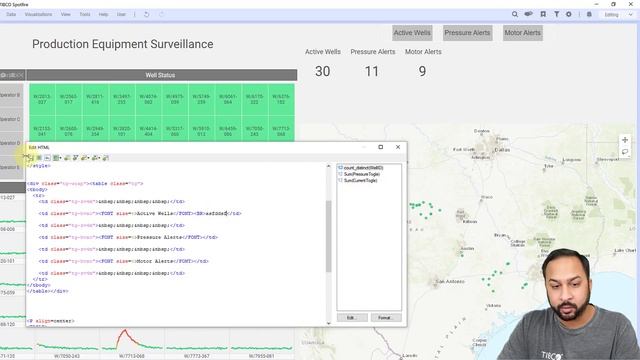
Task: Place cursor in Motor Alerts code line
Action: (x=124, y=261)
